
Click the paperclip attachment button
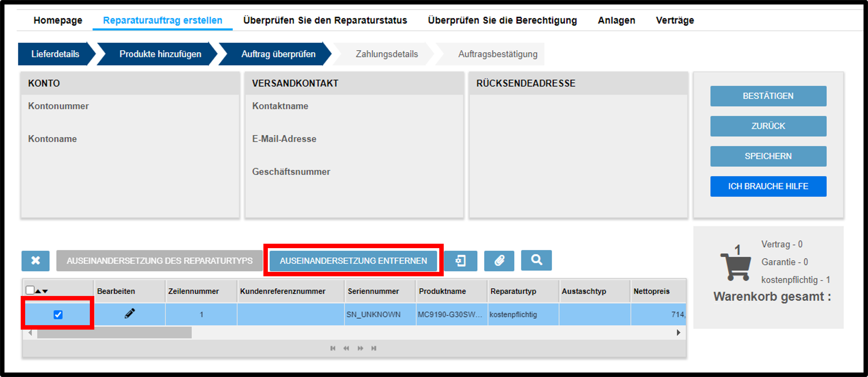click(x=499, y=261)
